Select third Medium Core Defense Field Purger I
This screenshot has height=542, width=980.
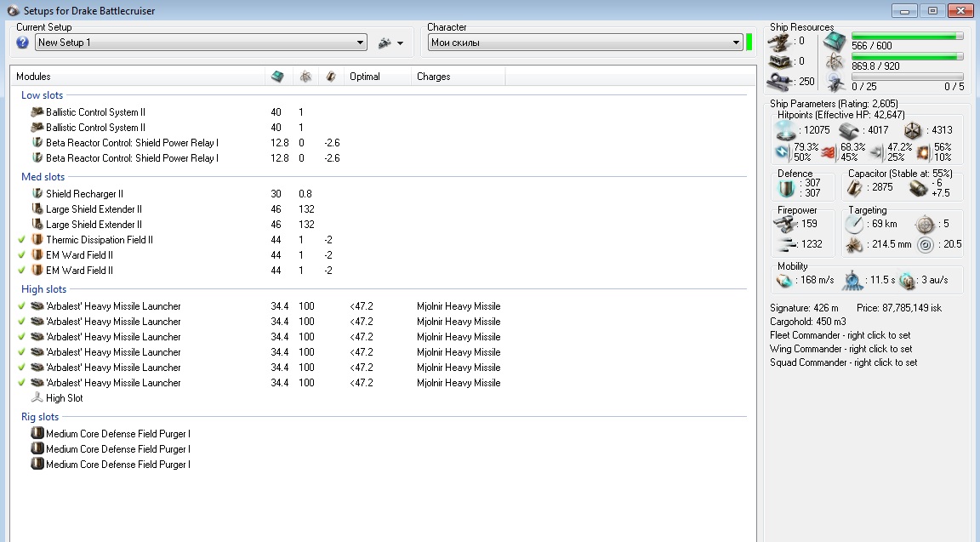(118, 465)
